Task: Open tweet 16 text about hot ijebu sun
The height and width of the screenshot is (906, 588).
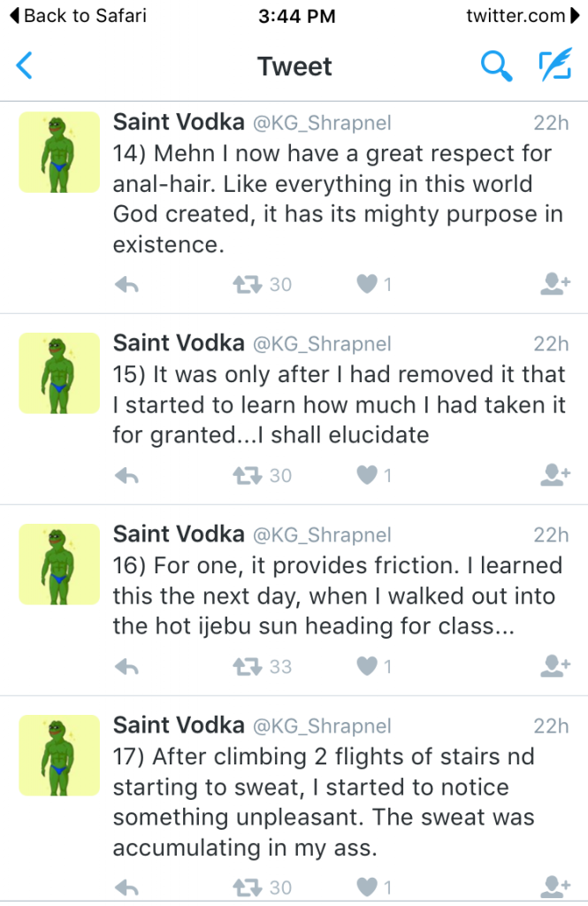Action: (x=337, y=595)
